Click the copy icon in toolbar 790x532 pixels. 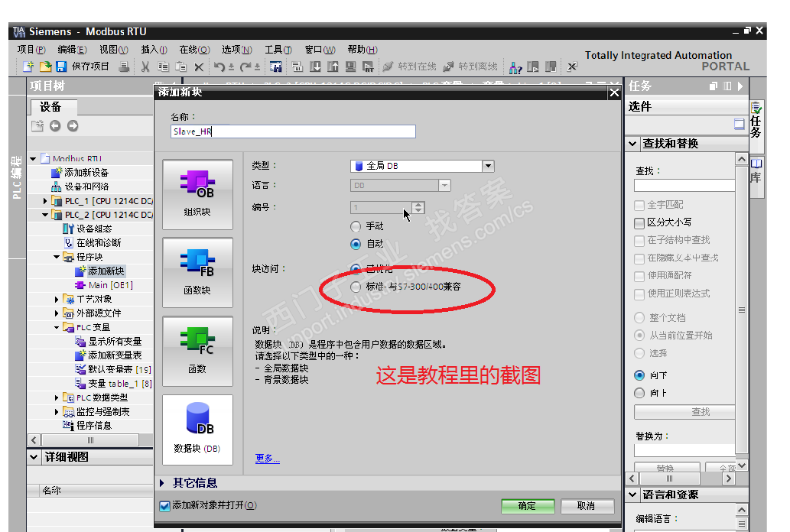click(163, 66)
